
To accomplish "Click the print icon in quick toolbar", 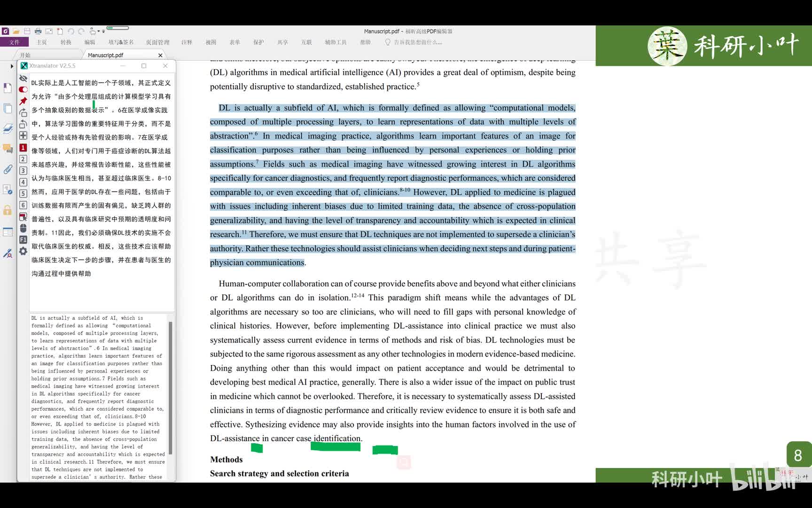I will [38, 31].
